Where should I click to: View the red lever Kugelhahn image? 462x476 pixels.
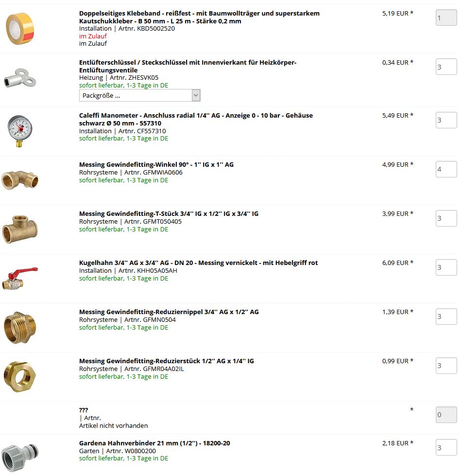[x=20, y=278]
